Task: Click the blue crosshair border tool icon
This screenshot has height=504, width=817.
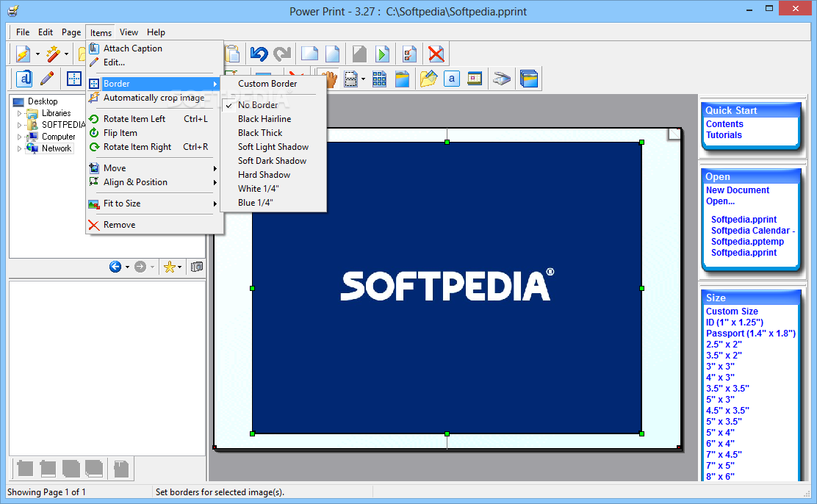Action: 74,79
